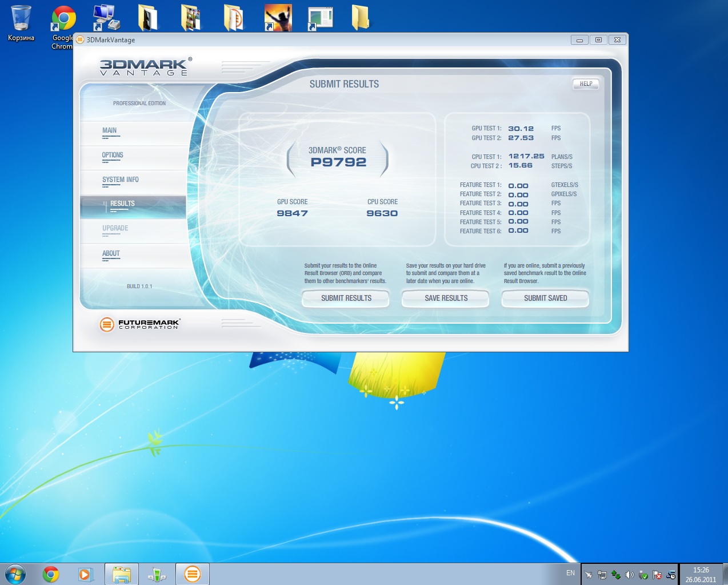Click the EN language indicator
The height and width of the screenshot is (585, 728).
(570, 573)
